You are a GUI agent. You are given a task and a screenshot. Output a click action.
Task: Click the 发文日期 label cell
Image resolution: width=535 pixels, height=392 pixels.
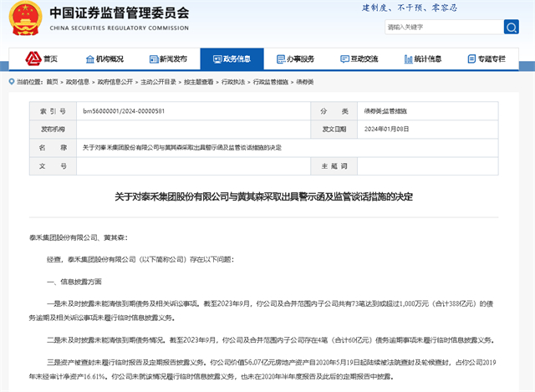click(x=334, y=129)
